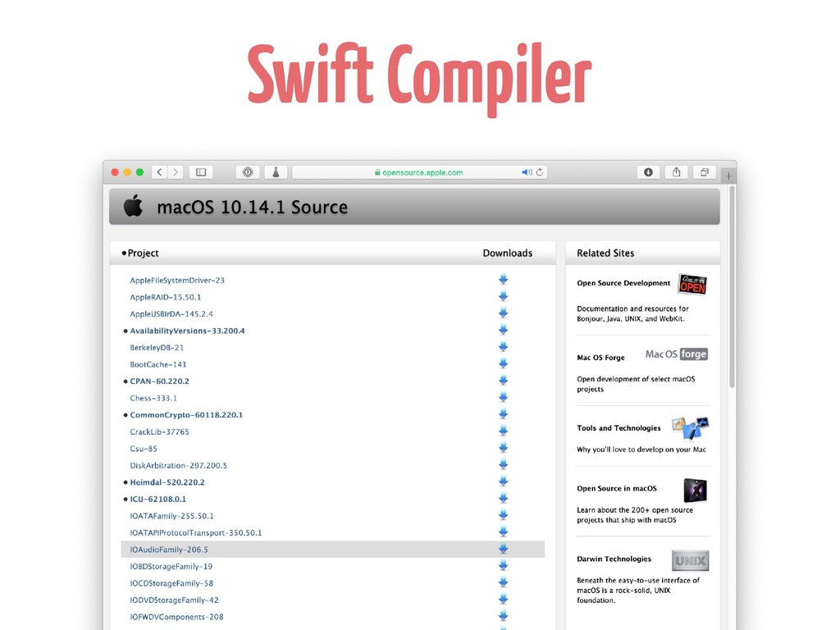Download CPAN-60.220.2 via its arrow icon
The height and width of the screenshot is (630, 840).
click(x=503, y=381)
